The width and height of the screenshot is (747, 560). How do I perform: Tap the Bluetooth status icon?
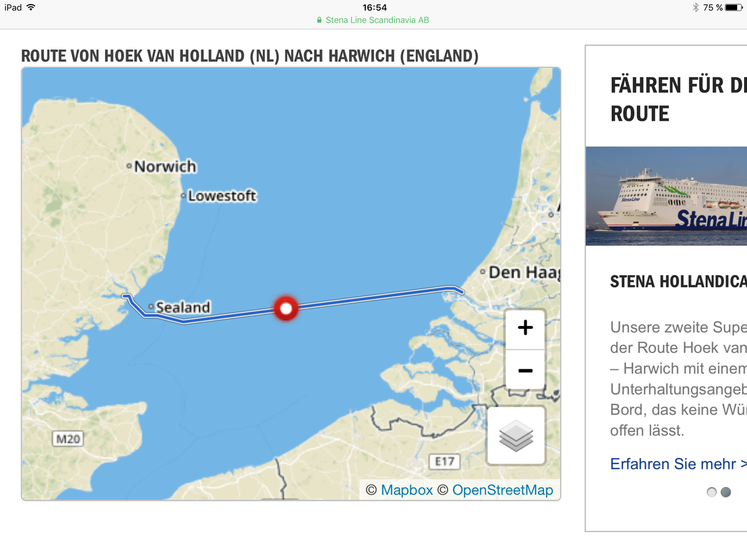pyautogui.click(x=695, y=8)
